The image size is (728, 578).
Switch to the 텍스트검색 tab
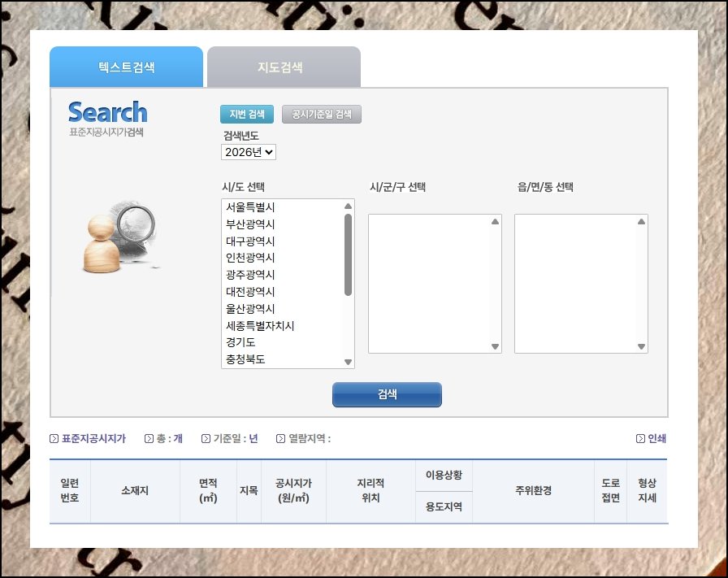click(x=126, y=67)
